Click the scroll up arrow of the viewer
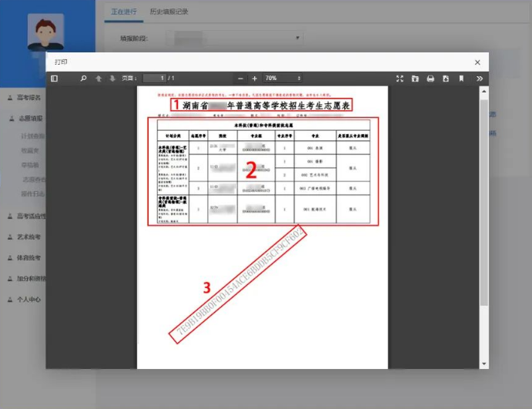This screenshot has width=532, height=409. pyautogui.click(x=483, y=92)
